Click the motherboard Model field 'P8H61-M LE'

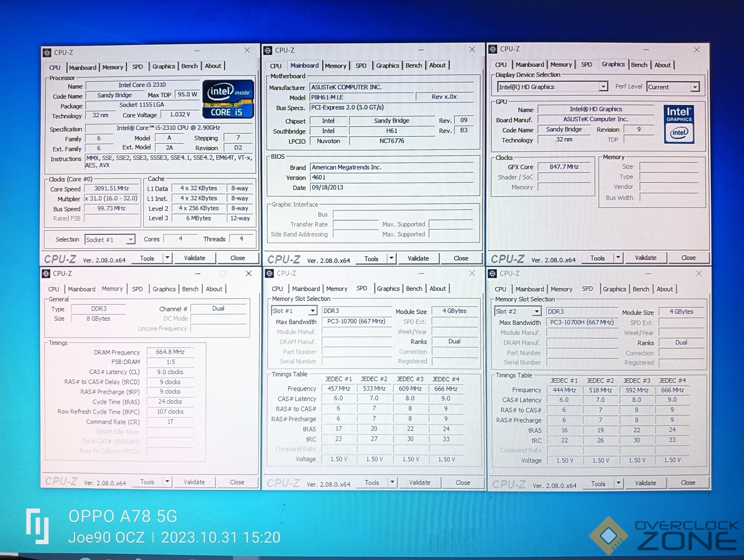pos(362,98)
